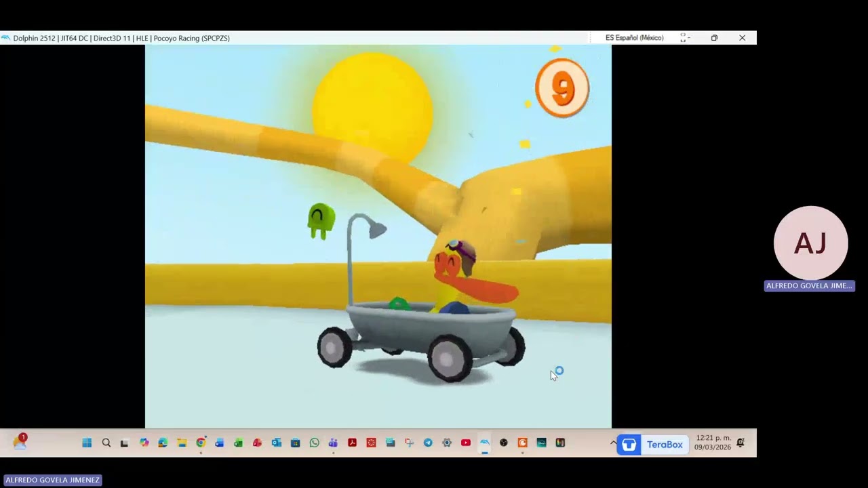This screenshot has width=868, height=488.
Task: Open WhatsApp from the taskbar
Action: pyautogui.click(x=314, y=443)
